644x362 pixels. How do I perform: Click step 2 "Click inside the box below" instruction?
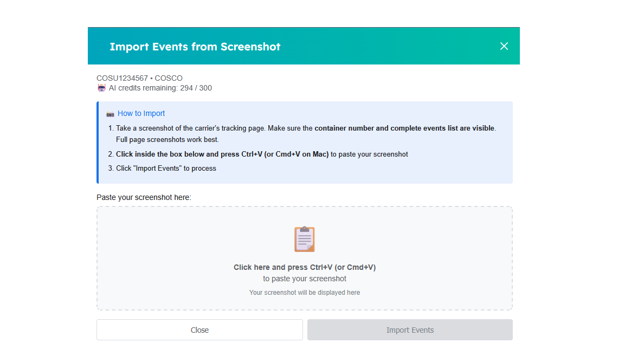coord(222,154)
